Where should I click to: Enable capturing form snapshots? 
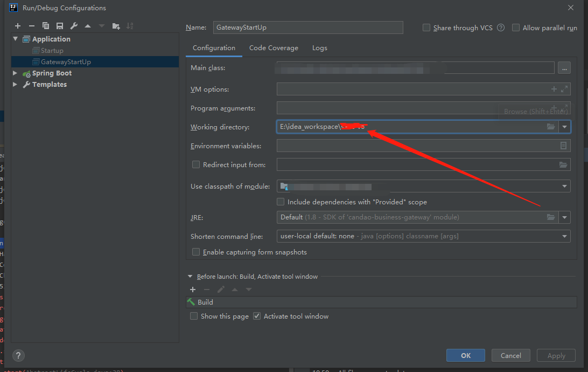pos(196,252)
